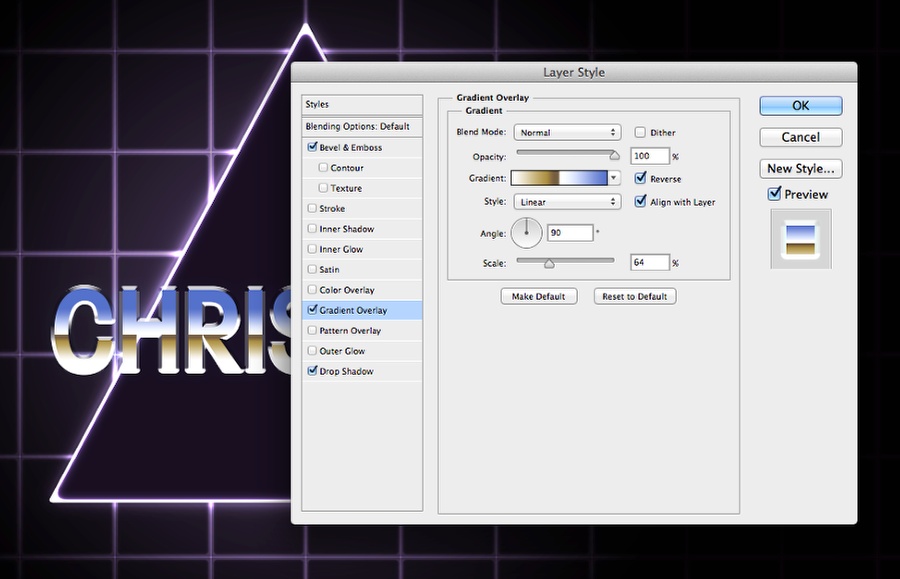Click the OK button
The image size is (900, 579).
[x=801, y=106]
